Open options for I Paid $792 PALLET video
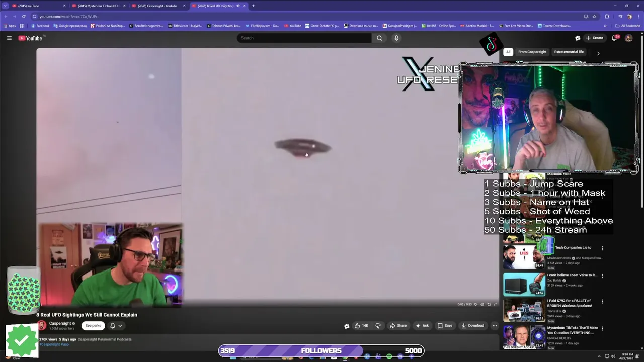644x362 pixels. [x=602, y=301]
